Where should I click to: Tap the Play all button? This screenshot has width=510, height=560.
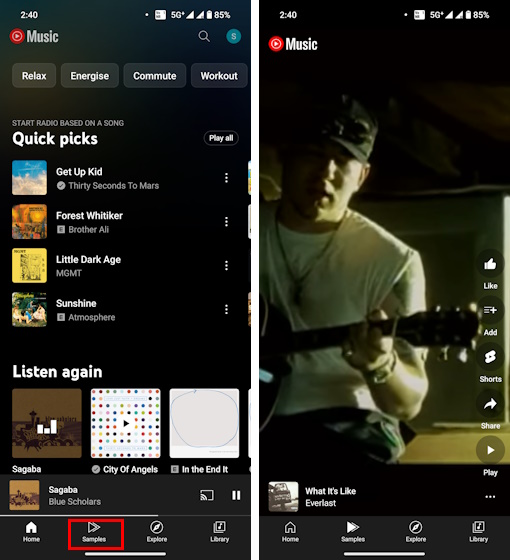point(221,138)
